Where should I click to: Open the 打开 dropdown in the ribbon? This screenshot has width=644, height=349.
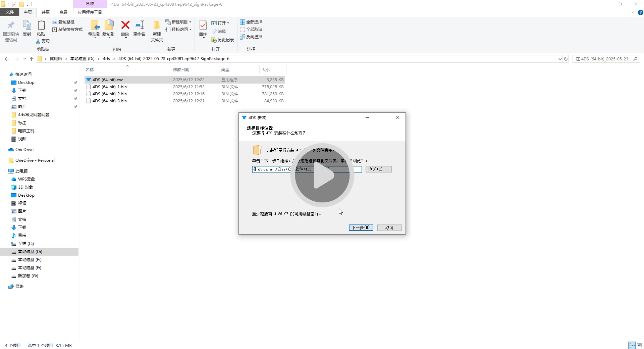click(x=220, y=23)
